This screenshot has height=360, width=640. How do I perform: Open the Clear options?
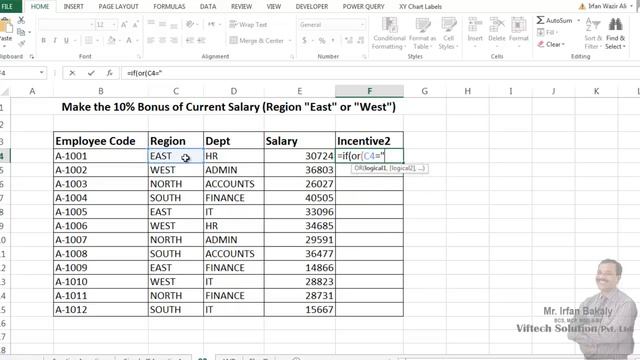click(x=551, y=44)
